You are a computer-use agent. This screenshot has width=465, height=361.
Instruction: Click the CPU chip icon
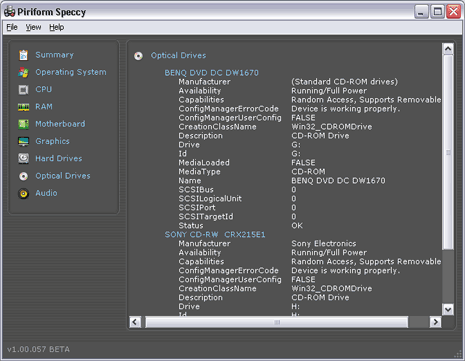(x=23, y=90)
